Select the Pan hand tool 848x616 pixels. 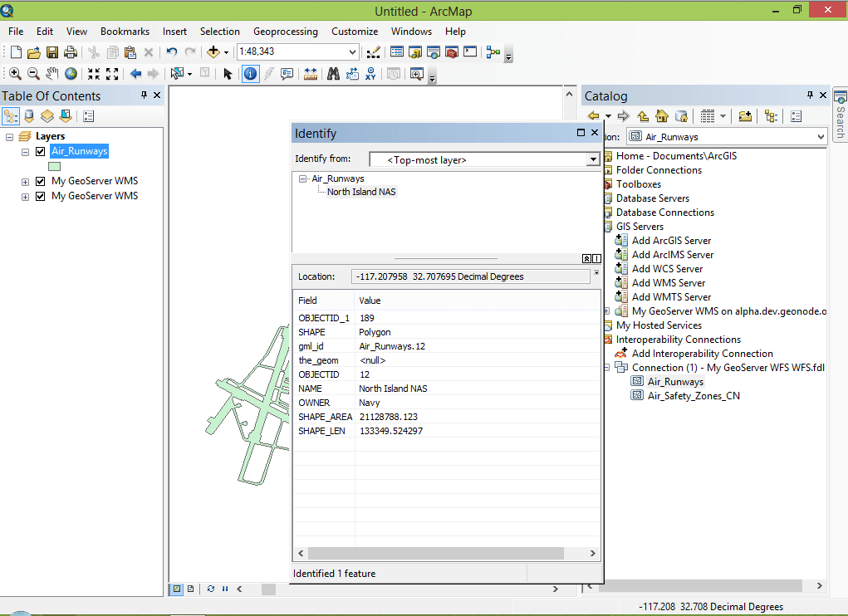(52, 74)
